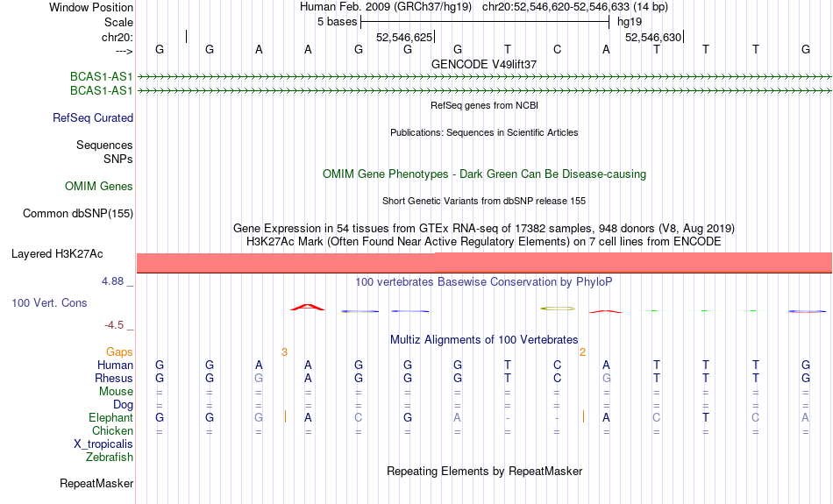
Task: Click Publications: Sequences in Scientific Articles title
Action: [484, 132]
